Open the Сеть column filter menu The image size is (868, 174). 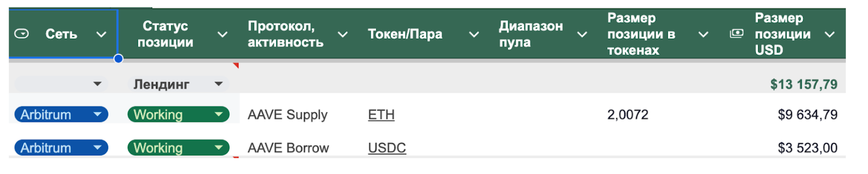coord(101,34)
